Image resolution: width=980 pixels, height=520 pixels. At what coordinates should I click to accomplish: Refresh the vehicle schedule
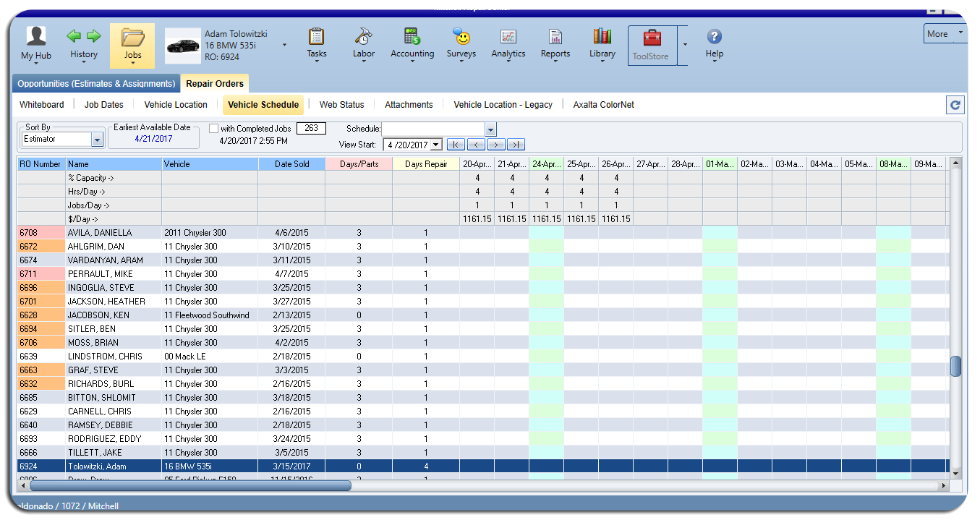pos(955,106)
